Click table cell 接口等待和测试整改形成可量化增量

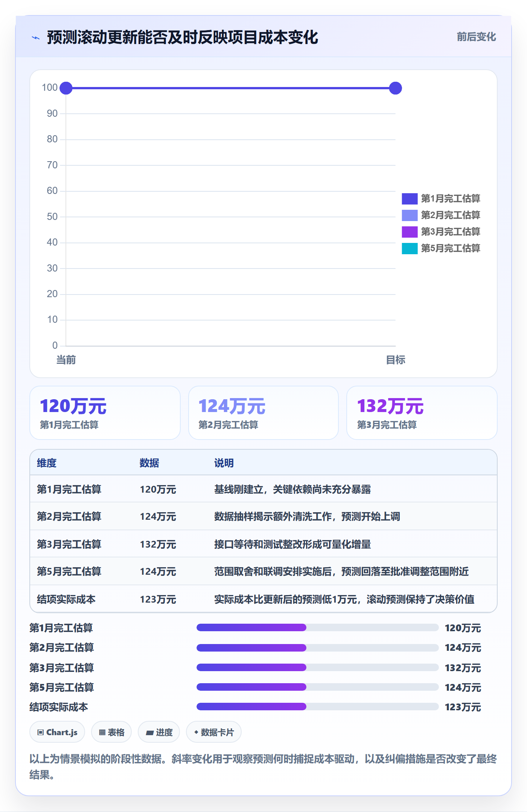[292, 544]
